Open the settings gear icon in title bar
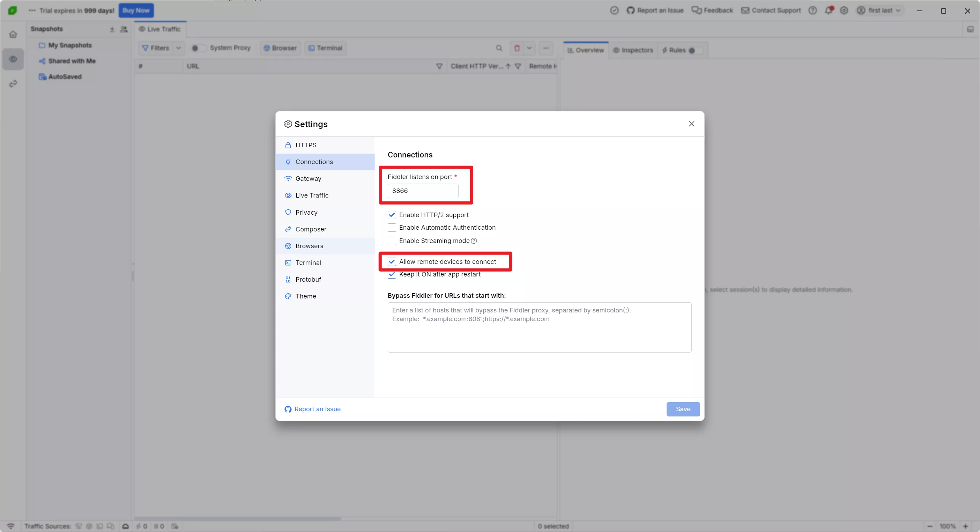Screen dimensions: 980x532 pos(844,10)
